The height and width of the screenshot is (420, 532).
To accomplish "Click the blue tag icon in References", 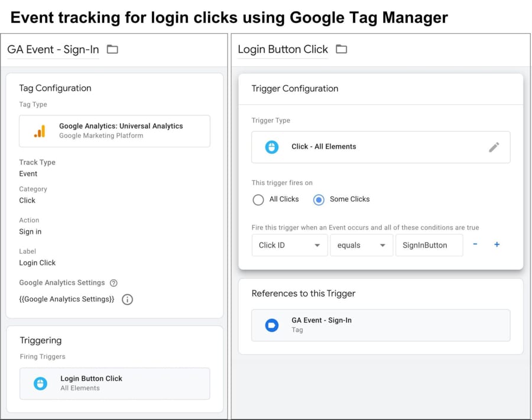I will [x=271, y=325].
